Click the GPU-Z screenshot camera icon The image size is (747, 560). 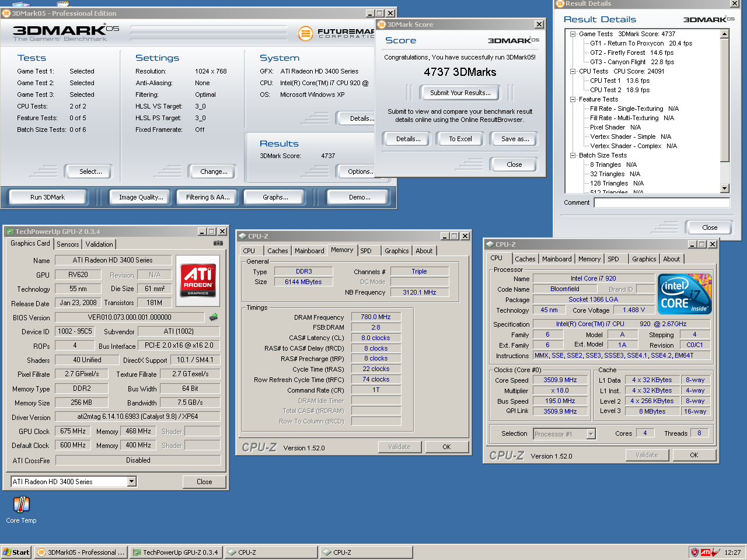click(218, 243)
